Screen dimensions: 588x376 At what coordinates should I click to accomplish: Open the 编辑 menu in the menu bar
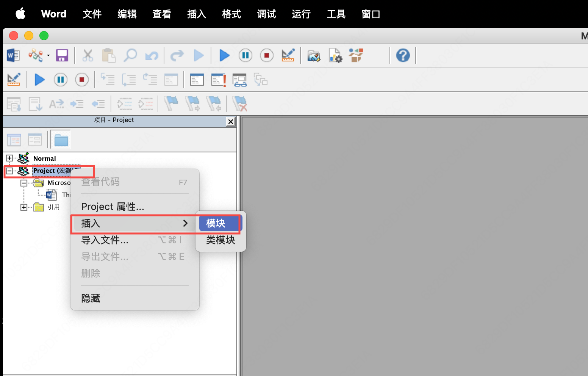click(127, 14)
